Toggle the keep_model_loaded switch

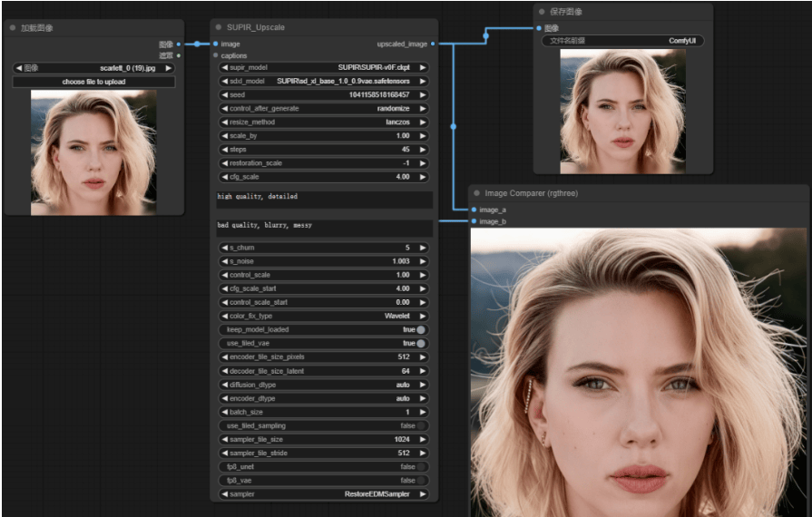pyautogui.click(x=421, y=330)
